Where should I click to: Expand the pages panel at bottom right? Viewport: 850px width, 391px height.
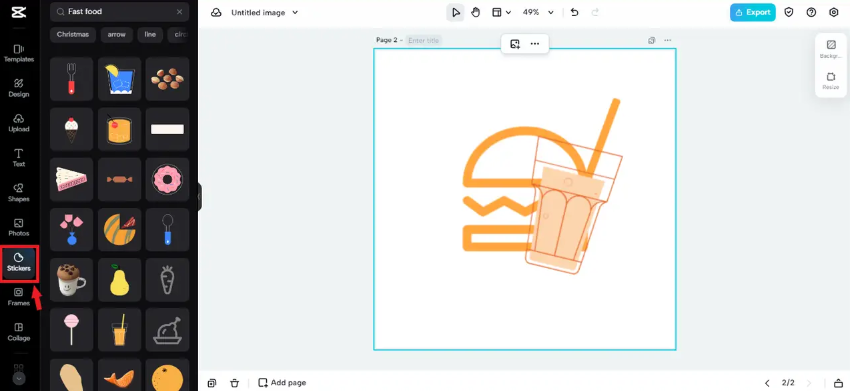(x=838, y=383)
